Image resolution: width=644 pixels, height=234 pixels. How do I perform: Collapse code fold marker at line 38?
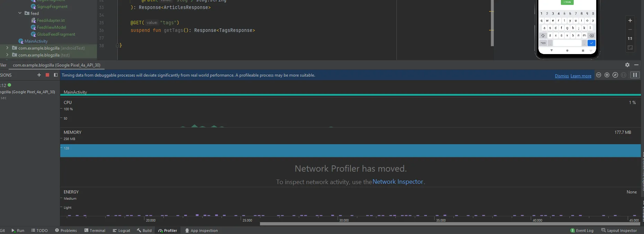117,45
